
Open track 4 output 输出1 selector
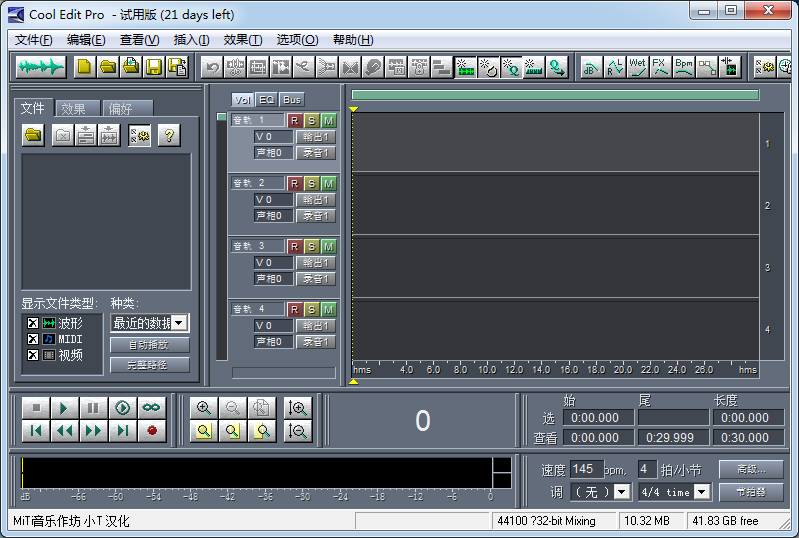click(316, 326)
